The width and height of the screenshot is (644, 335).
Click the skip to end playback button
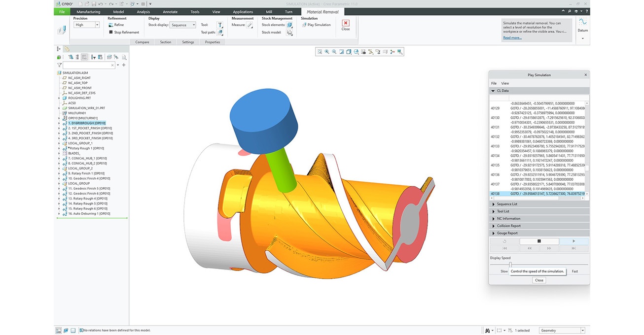click(x=573, y=248)
